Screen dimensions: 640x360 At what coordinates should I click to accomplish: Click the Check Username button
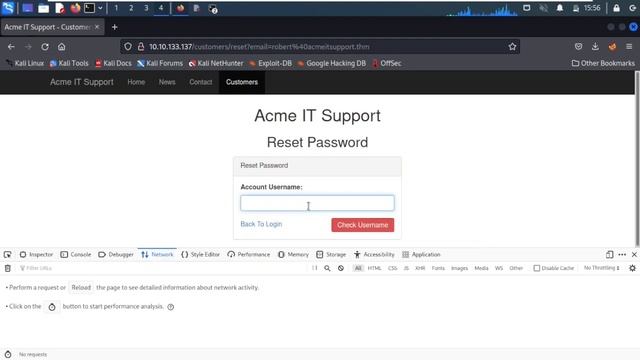pyautogui.click(x=362, y=225)
